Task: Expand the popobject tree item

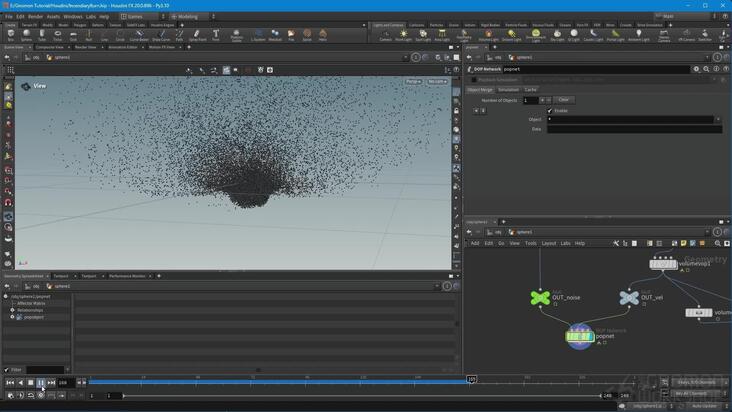Action: tap(13, 317)
